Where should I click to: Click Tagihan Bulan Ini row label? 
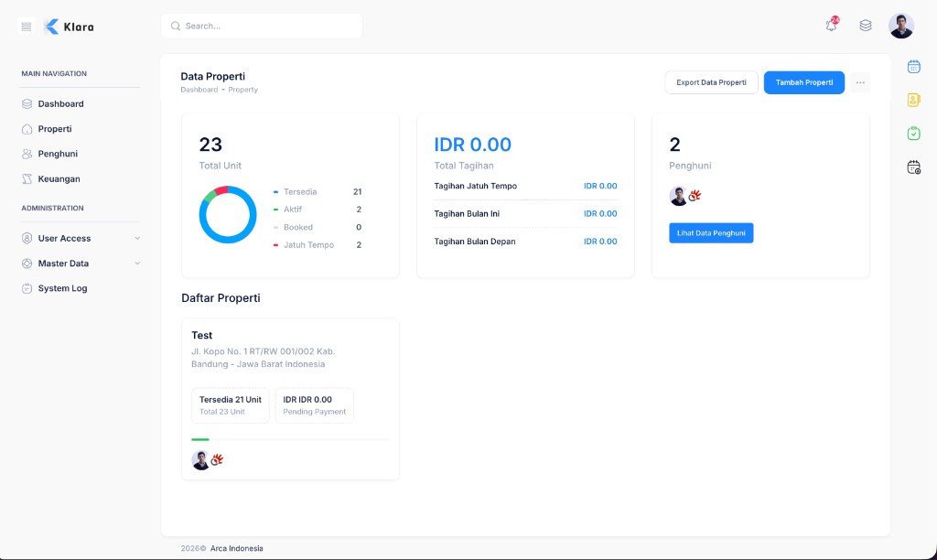(467, 213)
